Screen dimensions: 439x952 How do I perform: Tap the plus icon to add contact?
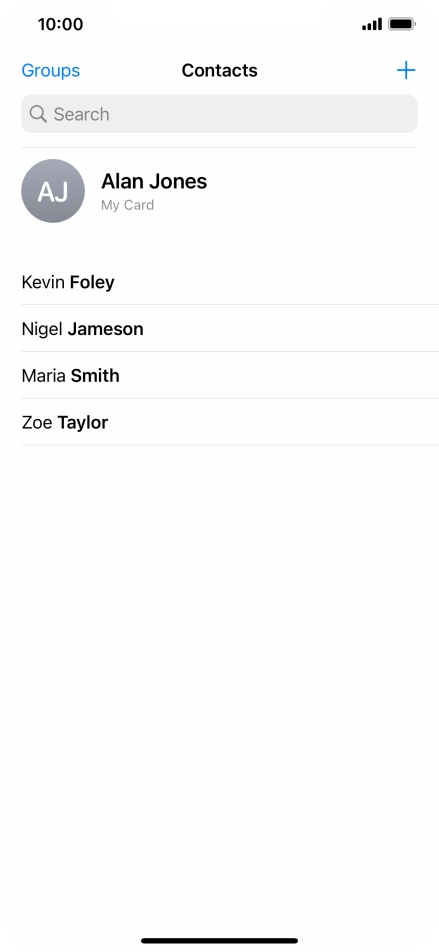tap(406, 70)
